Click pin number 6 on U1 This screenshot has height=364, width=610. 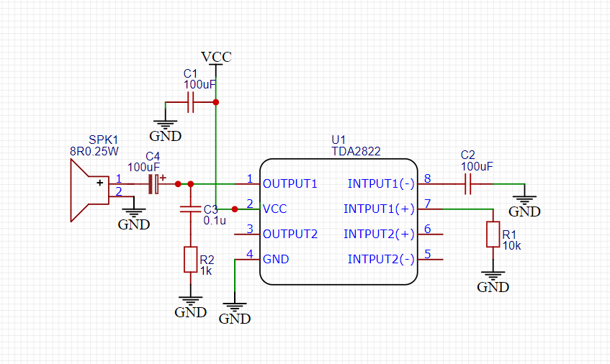tap(428, 229)
